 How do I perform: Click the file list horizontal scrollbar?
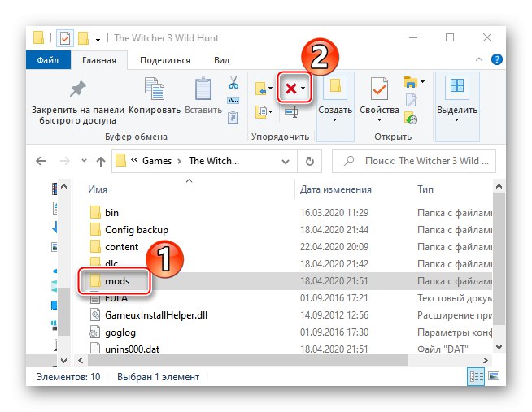click(247, 361)
